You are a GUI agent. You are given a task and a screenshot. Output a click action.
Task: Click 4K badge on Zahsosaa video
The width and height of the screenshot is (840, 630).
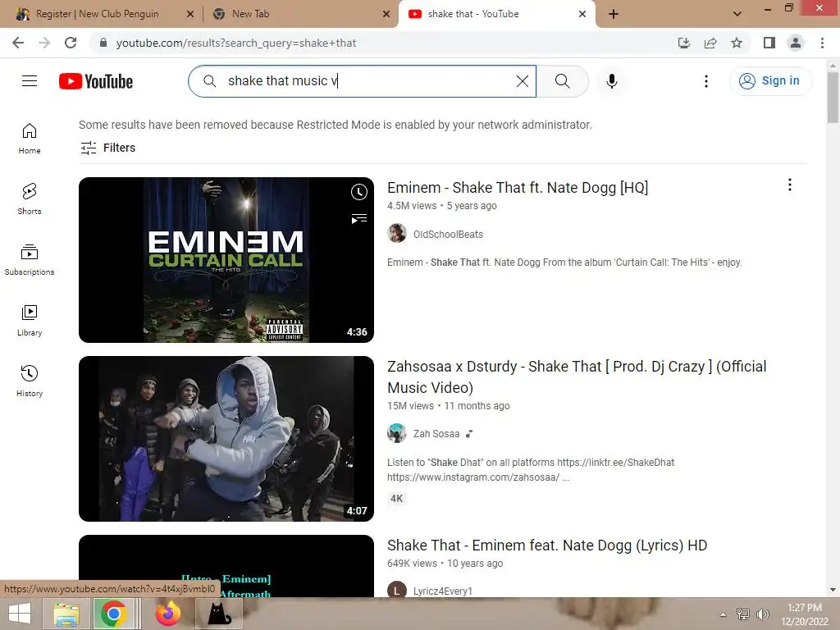tap(396, 498)
